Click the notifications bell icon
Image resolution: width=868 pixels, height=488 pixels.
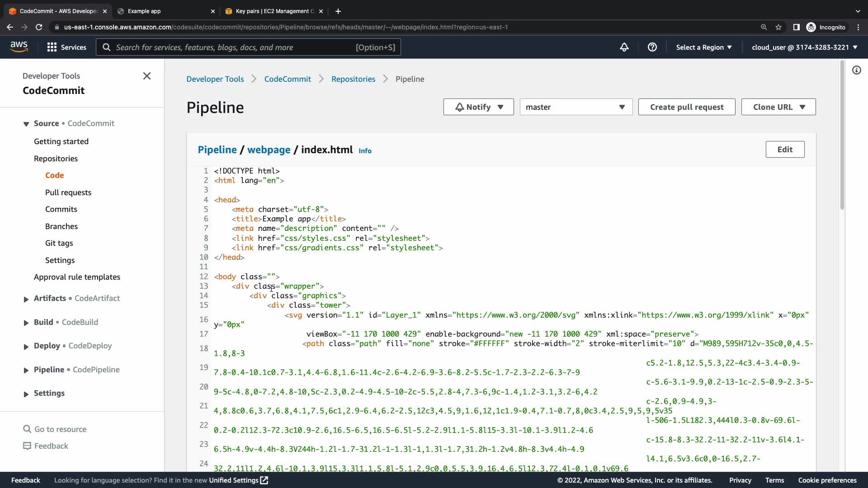(x=624, y=47)
